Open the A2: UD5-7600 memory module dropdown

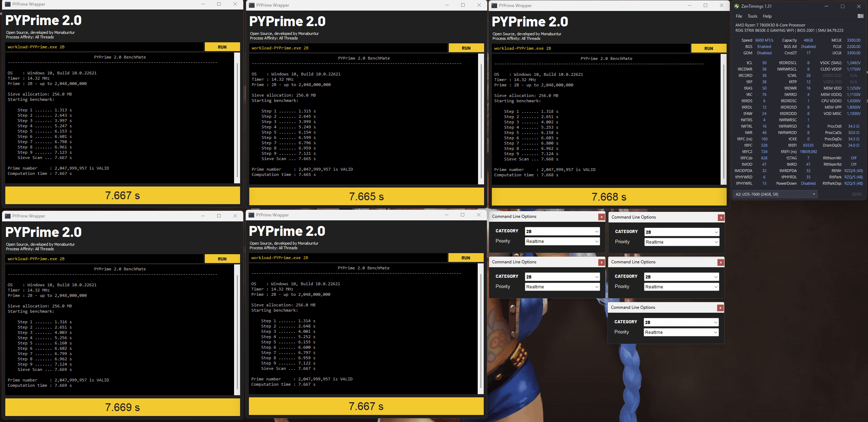(775, 194)
